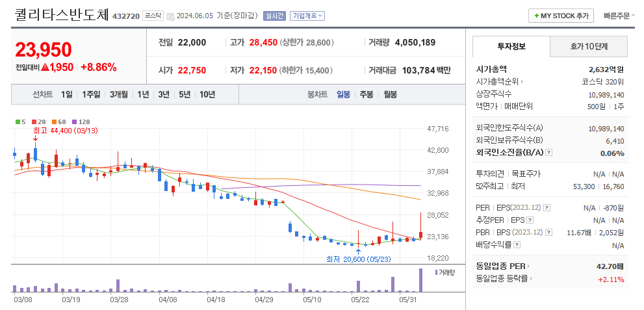
Task: Click the 고가 value 28,450
Action: tap(263, 42)
